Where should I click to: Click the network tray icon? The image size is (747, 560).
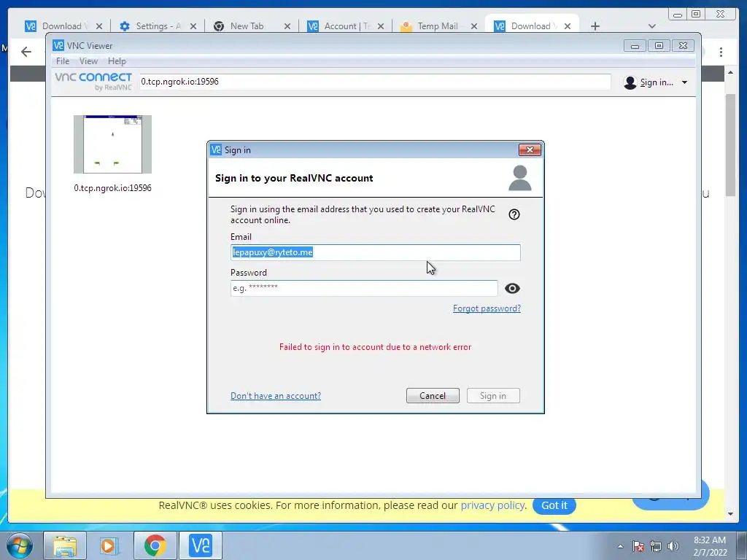click(x=656, y=546)
